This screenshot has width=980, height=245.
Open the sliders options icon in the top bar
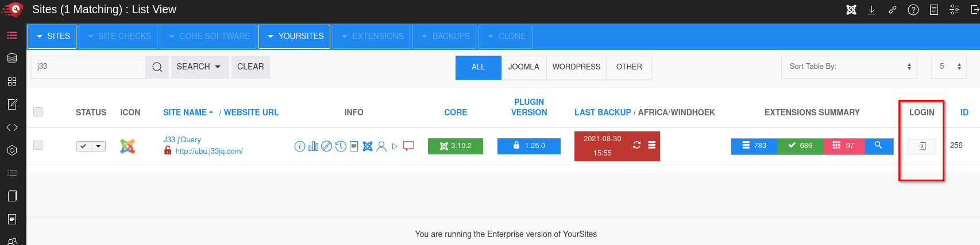click(x=954, y=10)
